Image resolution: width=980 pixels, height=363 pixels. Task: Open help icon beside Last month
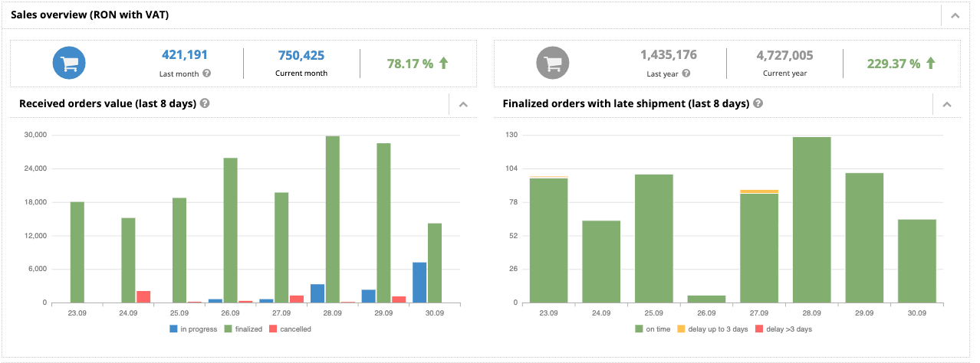click(207, 74)
